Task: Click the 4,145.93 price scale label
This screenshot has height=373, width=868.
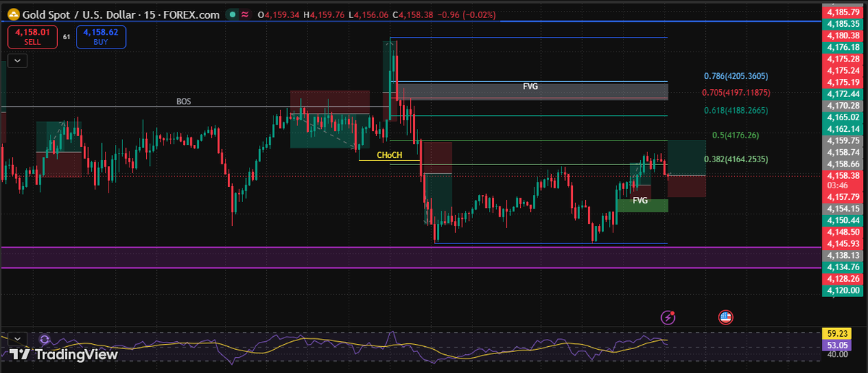Action: pos(841,243)
